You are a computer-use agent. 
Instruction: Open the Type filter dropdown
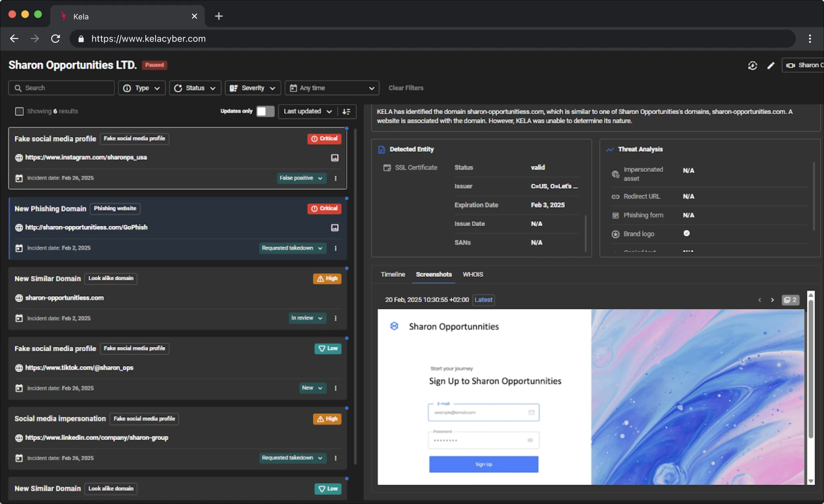(142, 88)
